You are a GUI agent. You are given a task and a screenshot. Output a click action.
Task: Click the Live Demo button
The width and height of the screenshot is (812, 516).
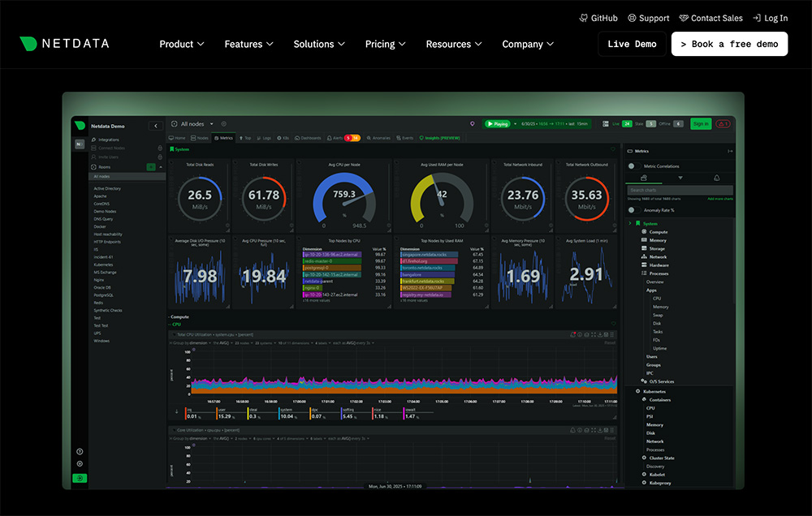[x=632, y=44]
